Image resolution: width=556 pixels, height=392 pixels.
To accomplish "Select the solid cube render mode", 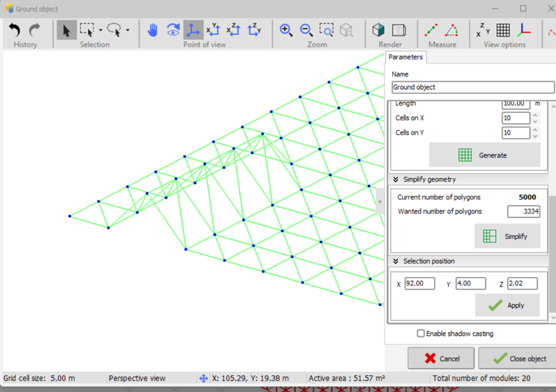I will [x=379, y=30].
